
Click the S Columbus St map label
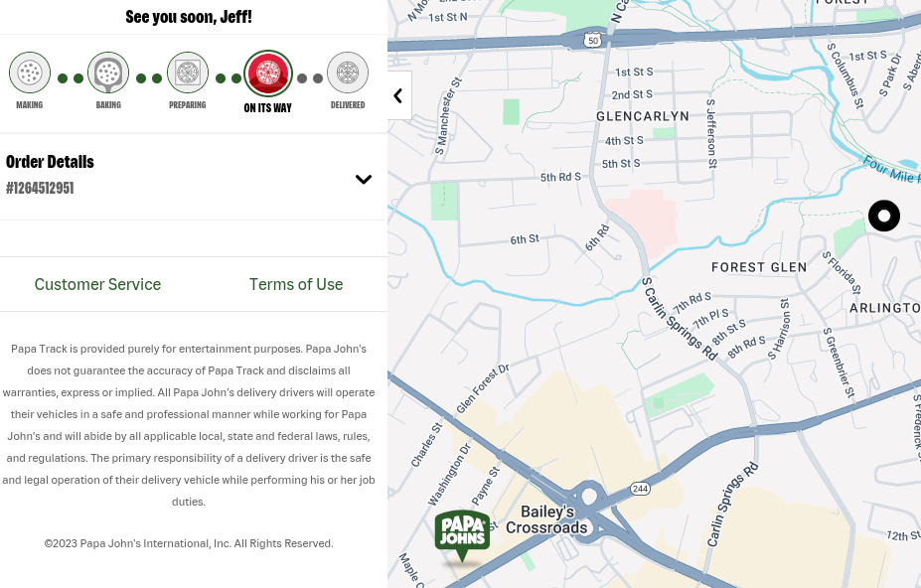click(x=845, y=75)
